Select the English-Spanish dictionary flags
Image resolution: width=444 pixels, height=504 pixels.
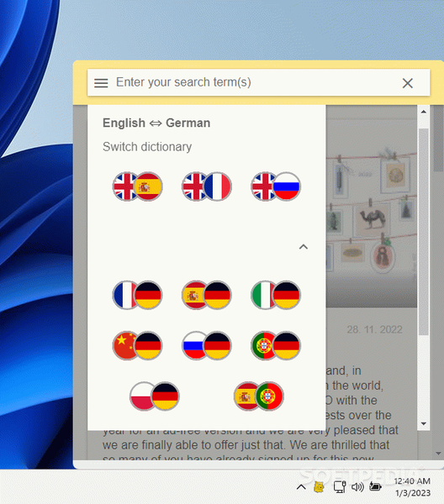pyautogui.click(x=137, y=186)
